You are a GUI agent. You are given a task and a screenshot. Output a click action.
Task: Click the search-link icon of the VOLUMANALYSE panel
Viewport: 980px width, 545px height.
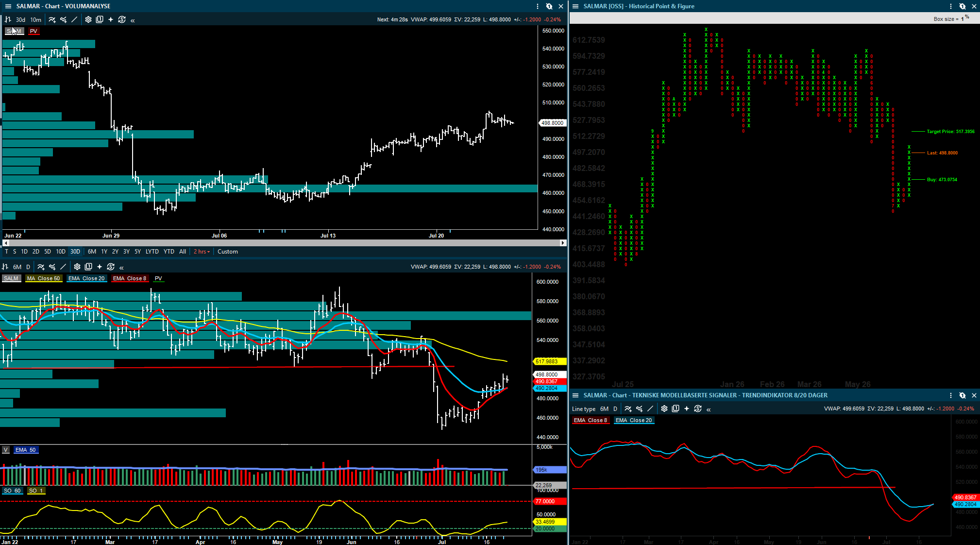click(549, 6)
